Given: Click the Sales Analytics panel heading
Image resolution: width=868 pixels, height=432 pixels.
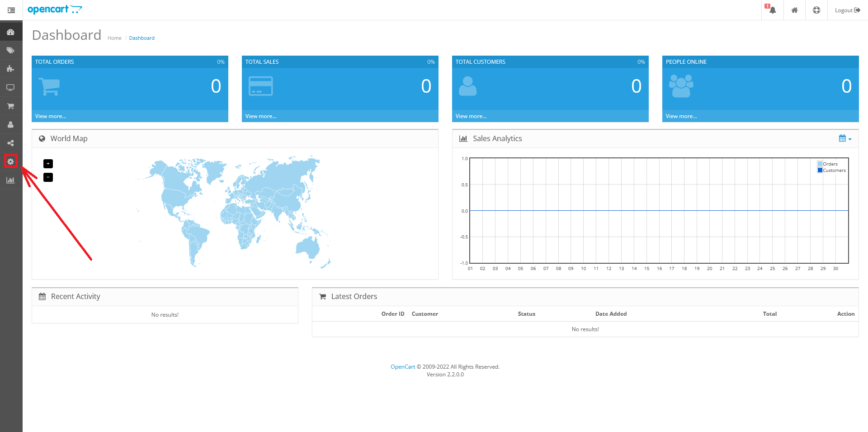Looking at the screenshot, I should click(x=497, y=138).
